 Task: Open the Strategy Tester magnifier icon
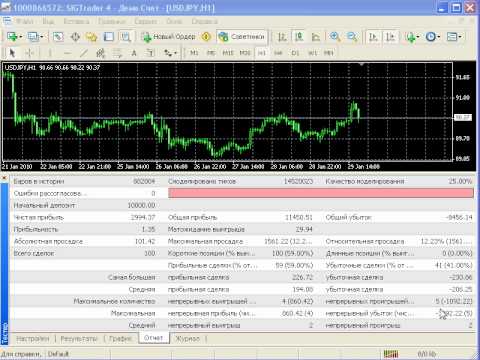pyautogui.click(x=126, y=37)
